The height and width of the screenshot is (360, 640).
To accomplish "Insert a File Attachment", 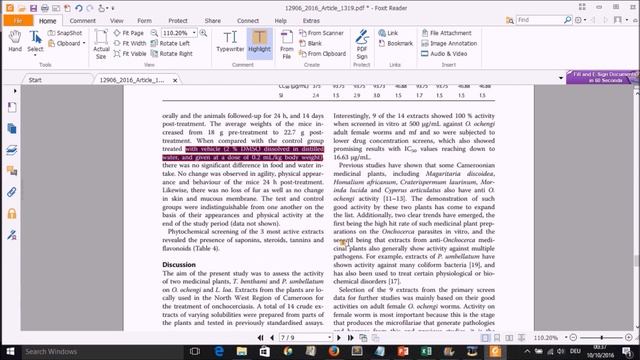I will click(446, 33).
